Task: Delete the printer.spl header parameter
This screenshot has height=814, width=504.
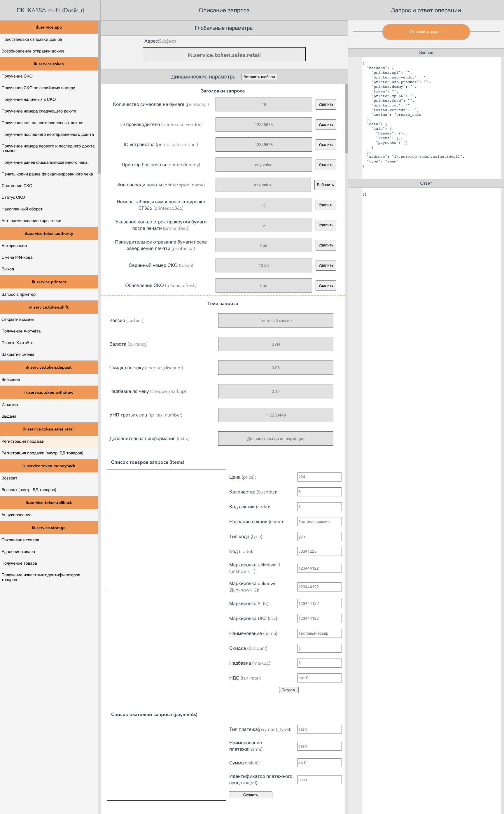Action: pyautogui.click(x=325, y=104)
